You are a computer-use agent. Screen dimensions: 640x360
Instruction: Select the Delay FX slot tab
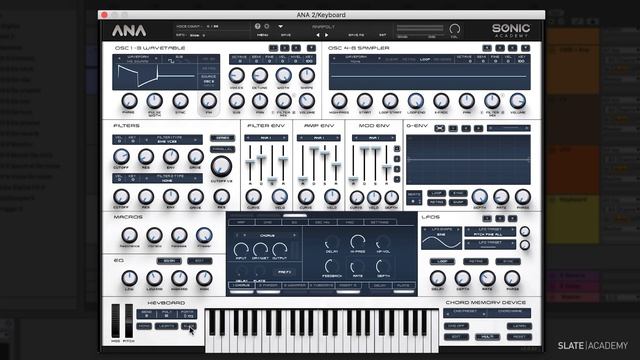click(x=380, y=286)
